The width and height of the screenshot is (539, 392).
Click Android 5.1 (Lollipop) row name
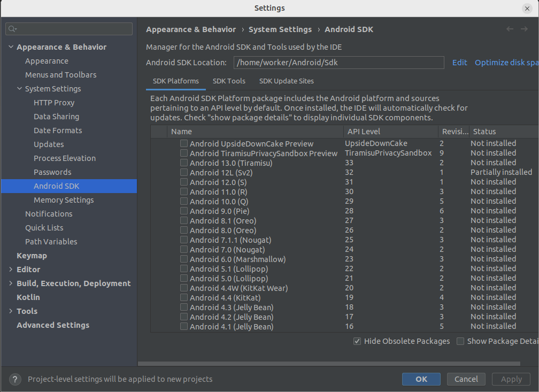point(229,269)
